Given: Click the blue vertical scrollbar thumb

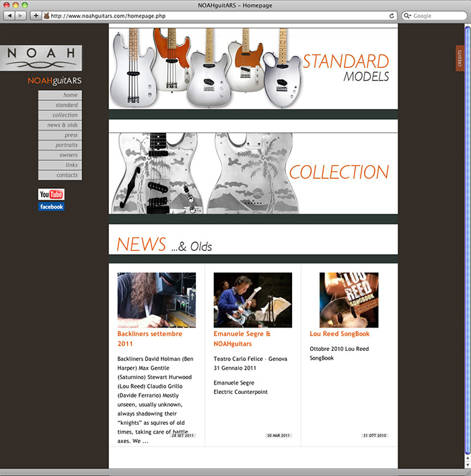Looking at the screenshot, I should [x=468, y=240].
